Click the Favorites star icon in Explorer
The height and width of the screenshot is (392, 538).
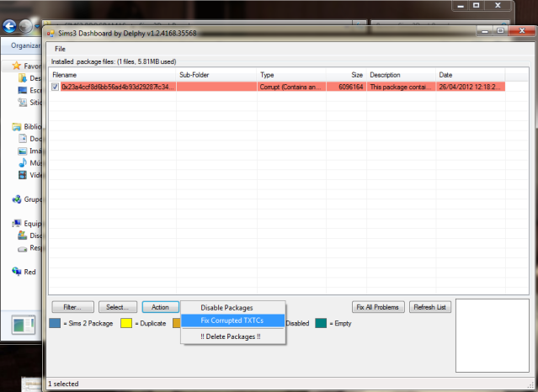(16, 65)
